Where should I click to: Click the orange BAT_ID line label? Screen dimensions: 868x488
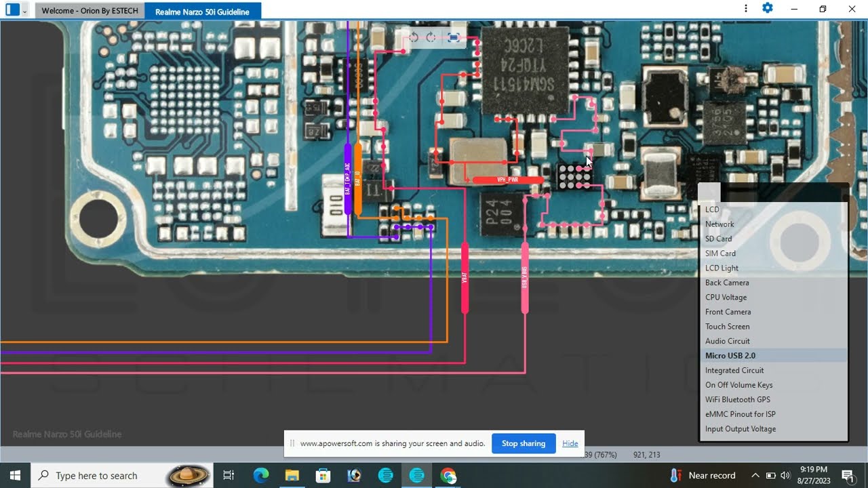pos(358,179)
